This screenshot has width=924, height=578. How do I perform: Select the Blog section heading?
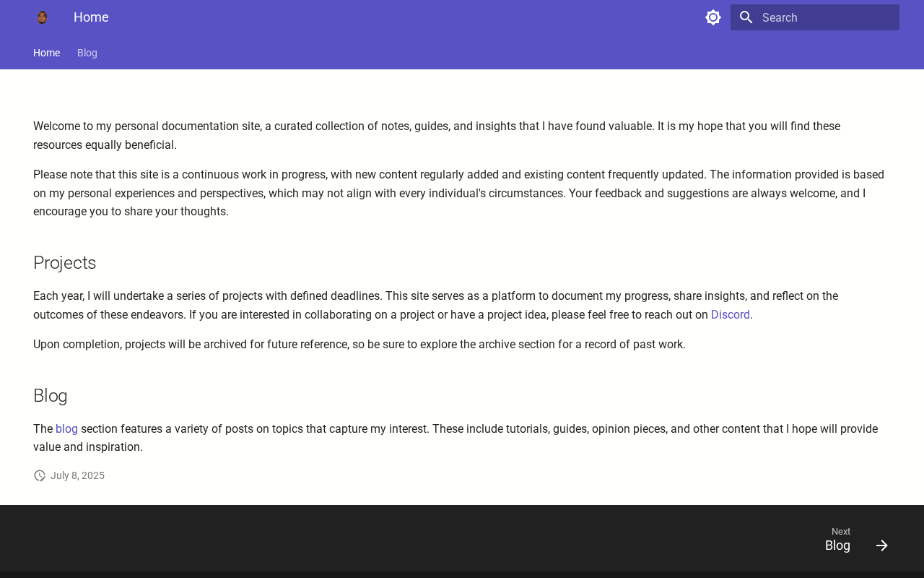point(51,396)
